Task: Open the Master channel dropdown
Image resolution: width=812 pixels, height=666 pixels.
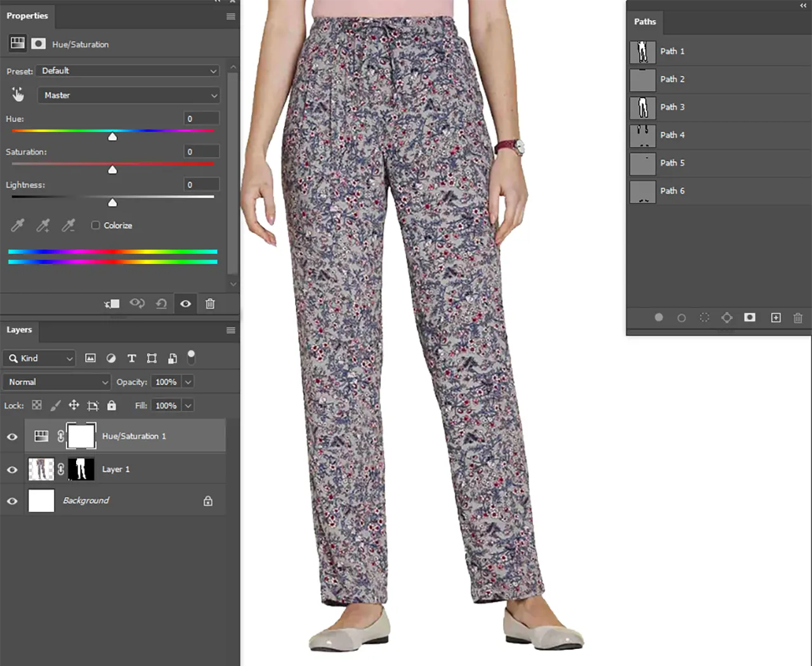Action: 129,95
